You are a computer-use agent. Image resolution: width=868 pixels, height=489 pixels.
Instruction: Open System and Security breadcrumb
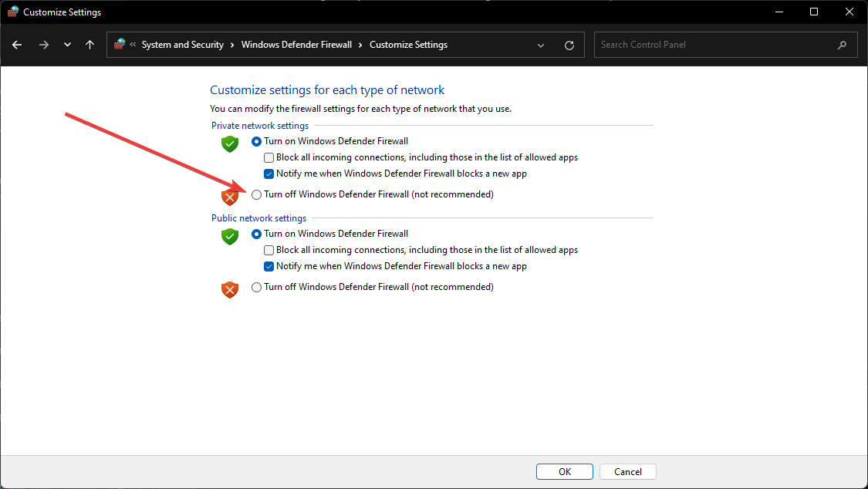(183, 45)
